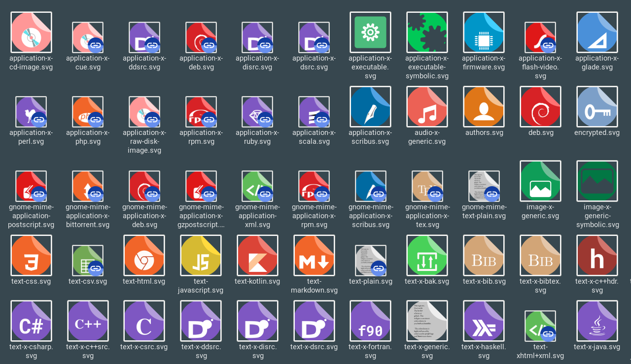
Task: Select gnome-mime-application-postscript.svg icon
Action: (x=31, y=186)
